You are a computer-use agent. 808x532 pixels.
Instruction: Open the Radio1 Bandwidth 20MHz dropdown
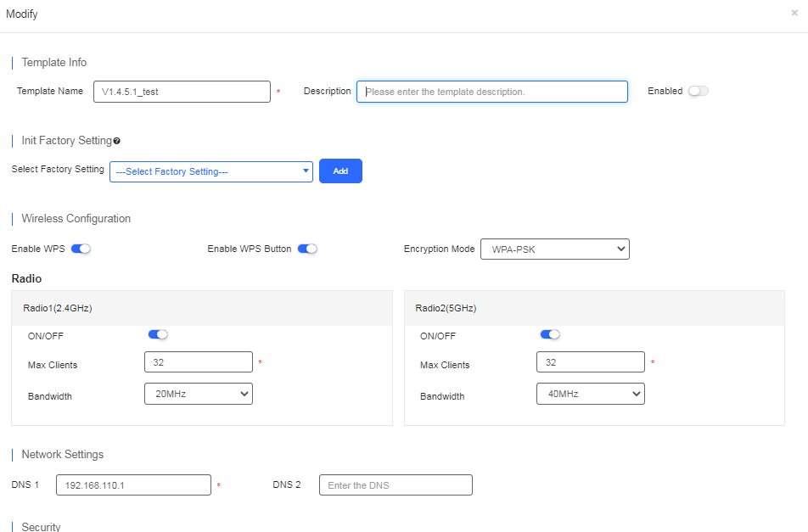(198, 393)
